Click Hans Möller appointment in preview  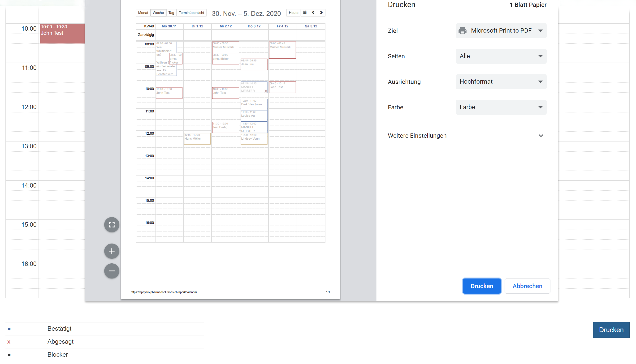197,138
